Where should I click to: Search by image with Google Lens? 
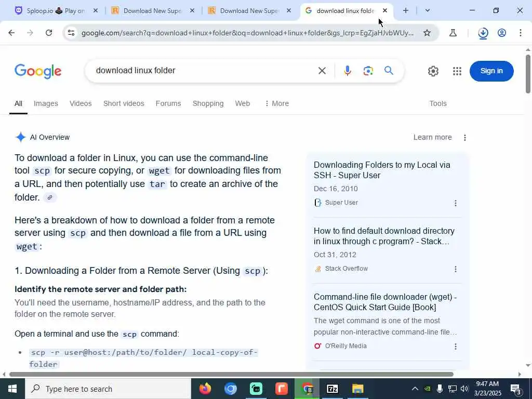point(368,71)
